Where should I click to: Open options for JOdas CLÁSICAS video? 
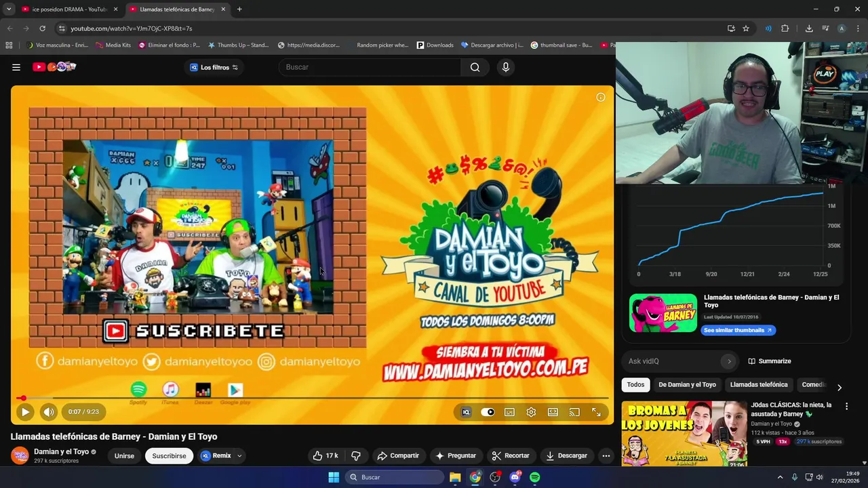[x=846, y=406]
